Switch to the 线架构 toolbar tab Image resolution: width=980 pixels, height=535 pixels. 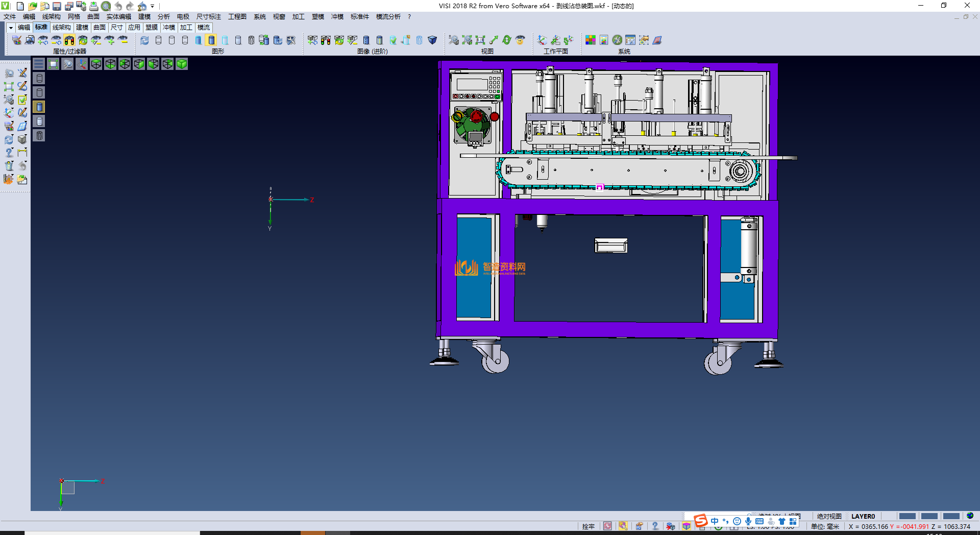61,28
